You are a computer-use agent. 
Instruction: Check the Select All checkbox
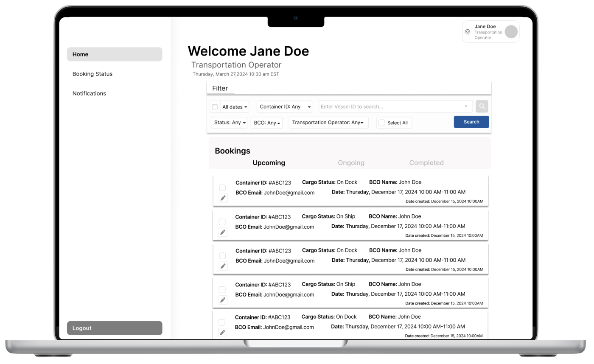click(x=381, y=123)
